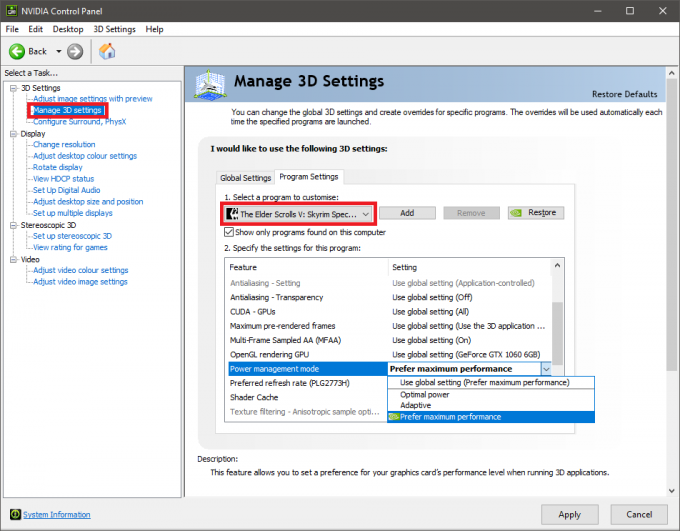
Task: Open Adjust video image settings
Action: pos(80,282)
